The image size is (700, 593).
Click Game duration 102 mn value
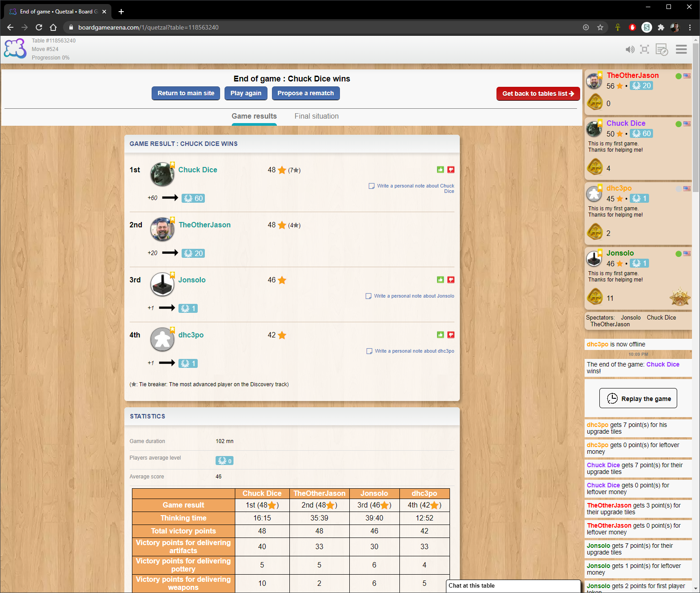[x=225, y=441]
